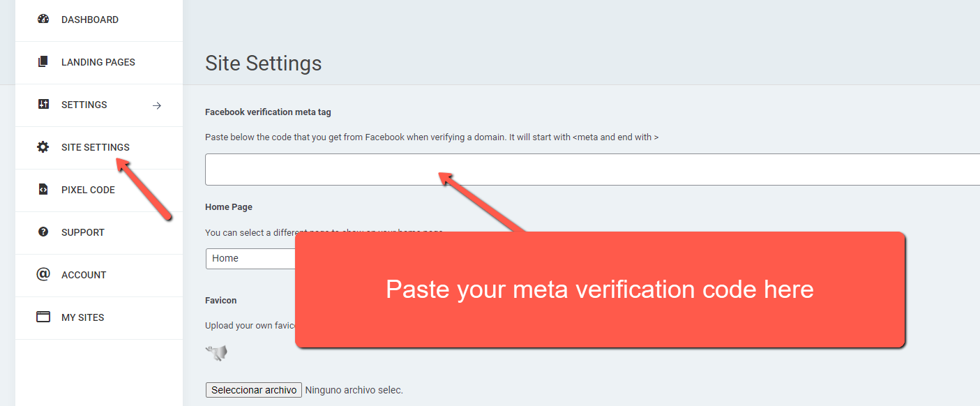Click the Landing Pages stacked-pages icon
Viewport: 980px width, 406px height.
pos(43,62)
